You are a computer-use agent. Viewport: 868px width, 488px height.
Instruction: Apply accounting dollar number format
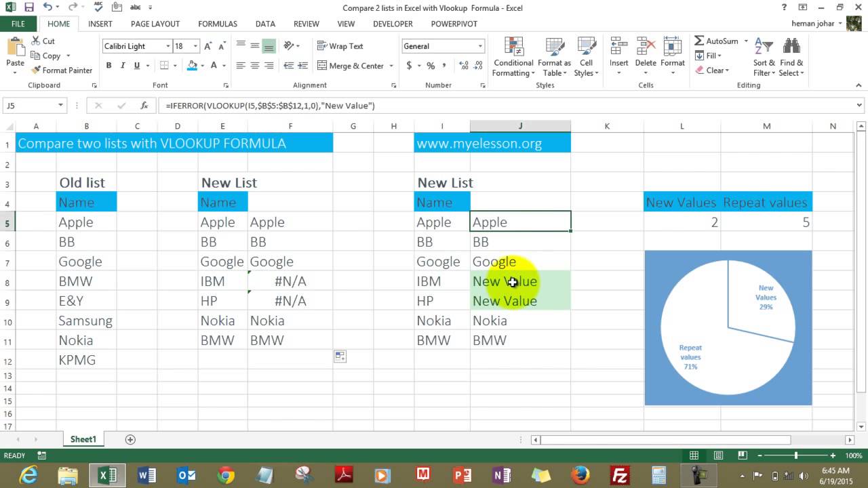click(x=409, y=66)
